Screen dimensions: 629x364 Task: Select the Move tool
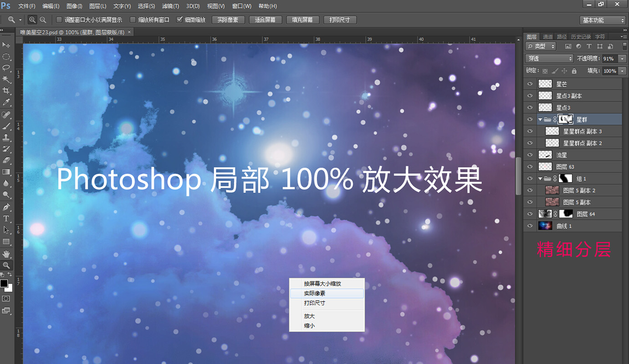6,45
